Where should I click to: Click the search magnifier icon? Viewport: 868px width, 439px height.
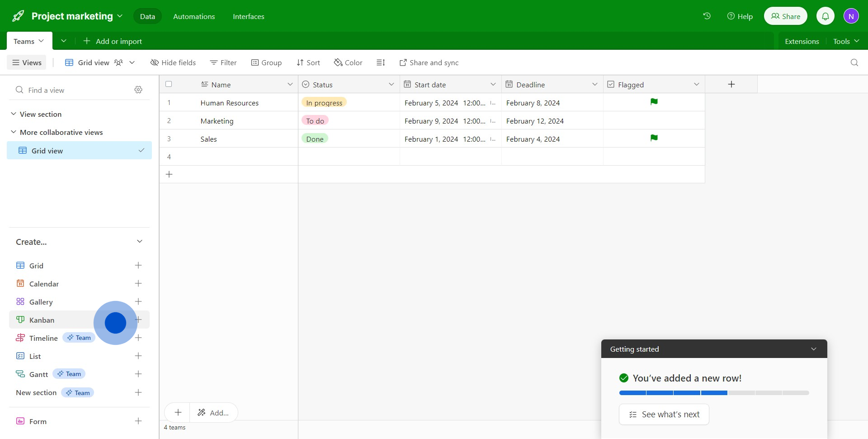coord(854,62)
